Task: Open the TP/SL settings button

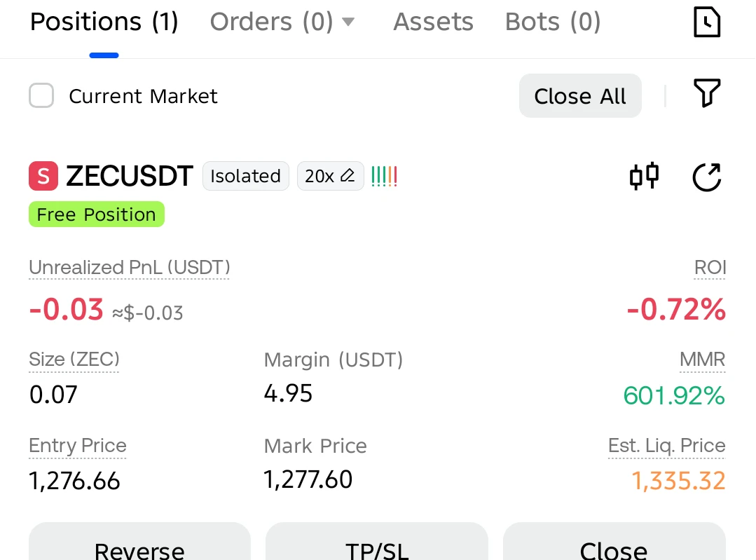Action: [x=376, y=542]
